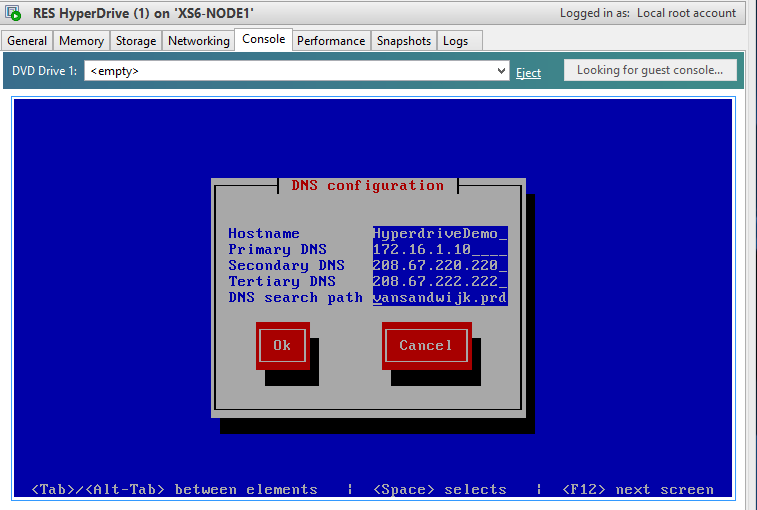757x510 pixels.
Task: Click the 'Hostname' label
Action: [264, 234]
